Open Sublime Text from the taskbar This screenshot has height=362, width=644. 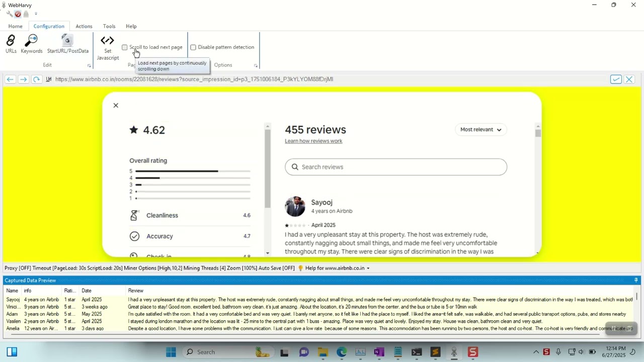(435, 352)
